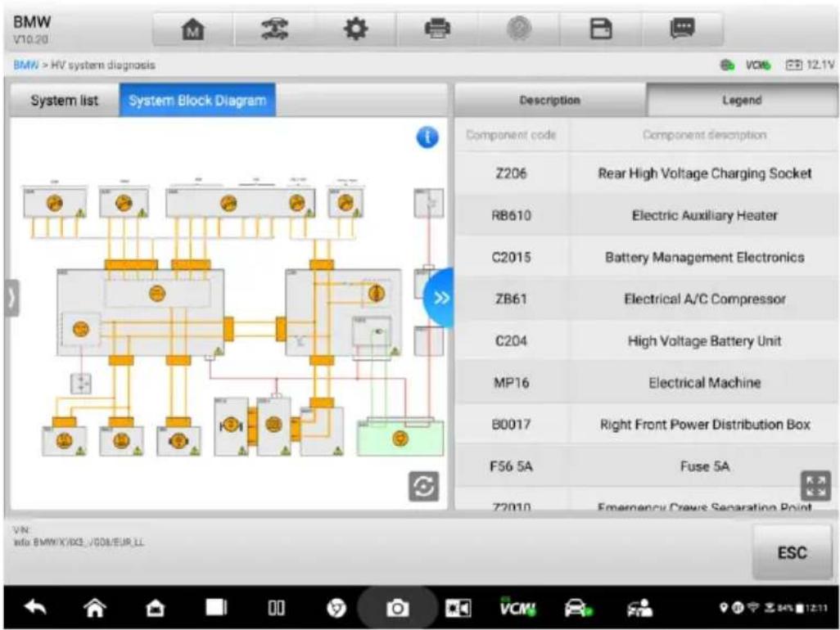Take screenshot with camera icon
The image size is (840, 630).
pyautogui.click(x=397, y=608)
